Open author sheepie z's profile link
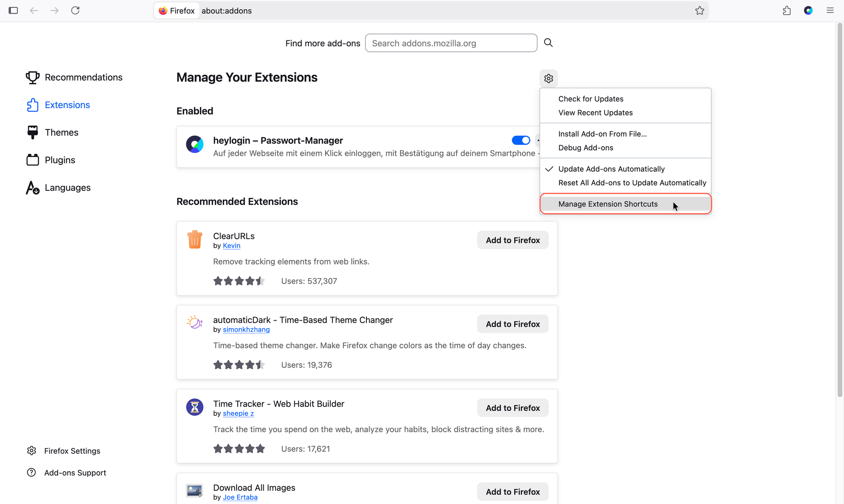This screenshot has height=504, width=844. (x=238, y=413)
